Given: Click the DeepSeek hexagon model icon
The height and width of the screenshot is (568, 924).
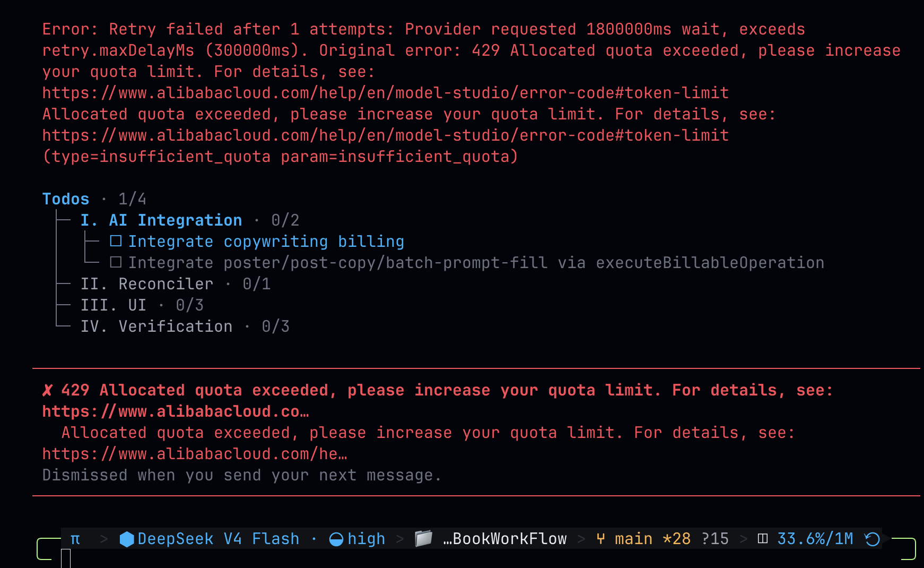Looking at the screenshot, I should (127, 539).
